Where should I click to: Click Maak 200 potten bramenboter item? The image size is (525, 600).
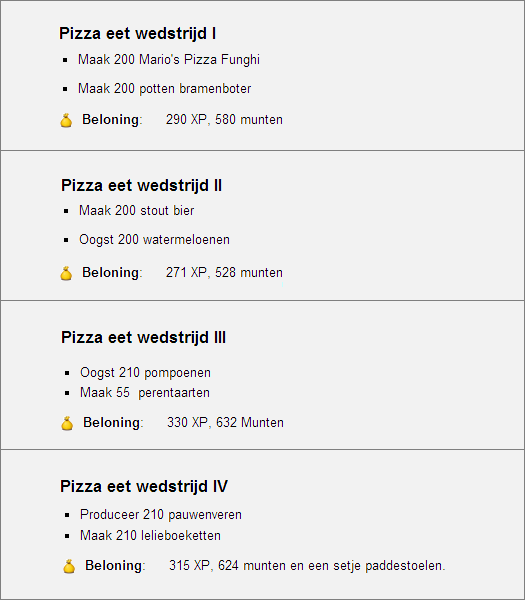[x=165, y=89]
